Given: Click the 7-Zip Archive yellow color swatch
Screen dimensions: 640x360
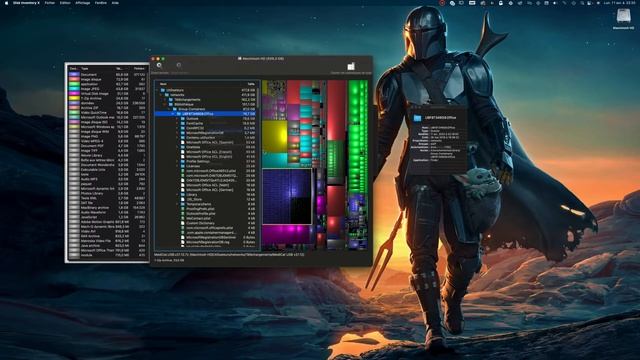Looking at the screenshot, I should click(x=74, y=98).
